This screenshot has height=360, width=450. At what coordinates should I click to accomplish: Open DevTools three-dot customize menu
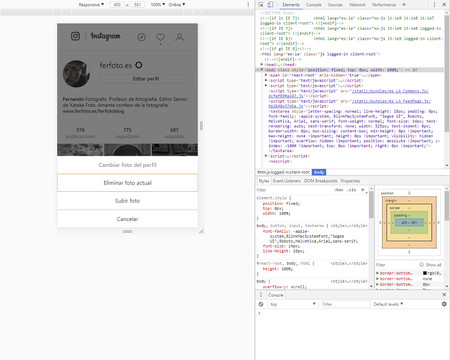(x=434, y=5)
